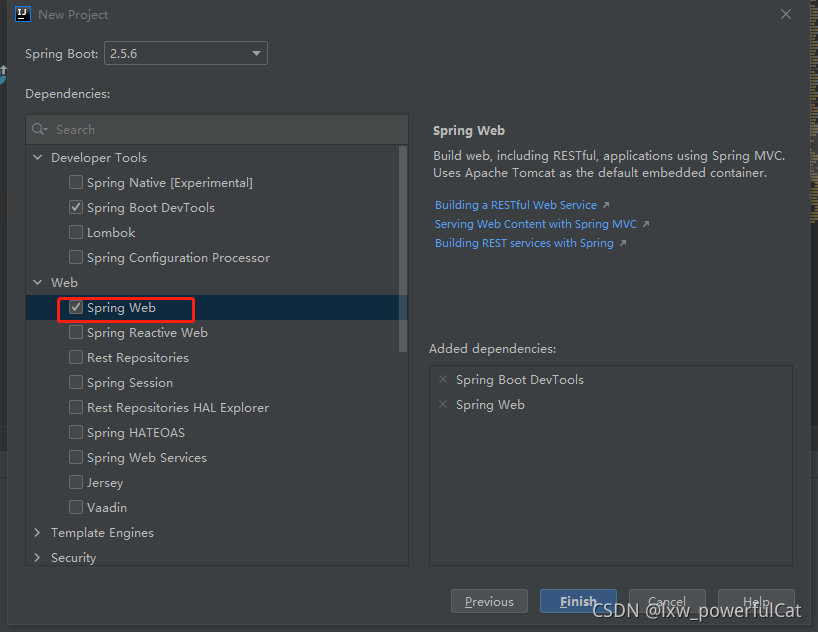Image resolution: width=818 pixels, height=632 pixels.
Task: Collapse the Developer Tools category
Action: click(38, 157)
